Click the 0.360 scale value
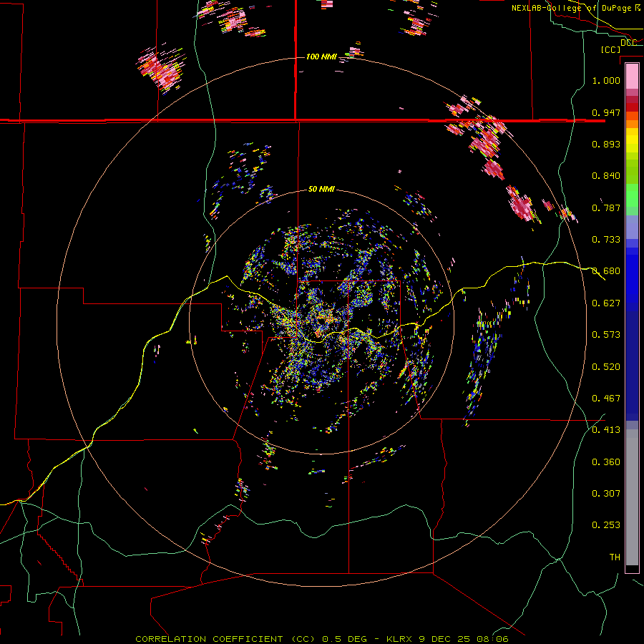 (606, 462)
